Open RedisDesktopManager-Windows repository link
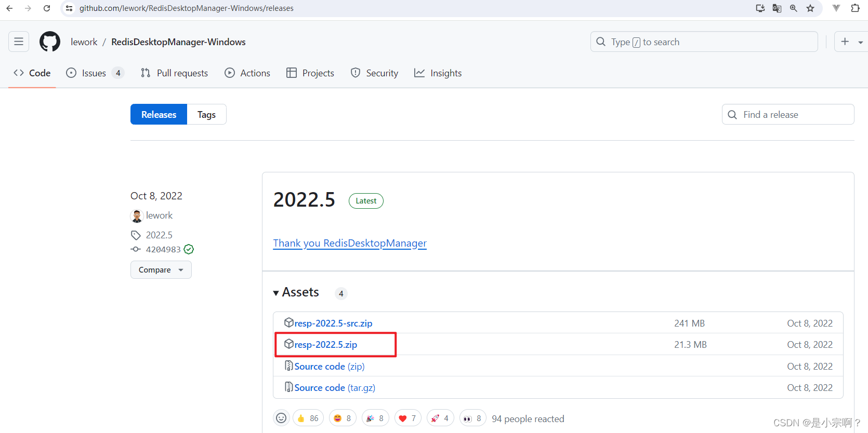The height and width of the screenshot is (433, 868). 178,42
